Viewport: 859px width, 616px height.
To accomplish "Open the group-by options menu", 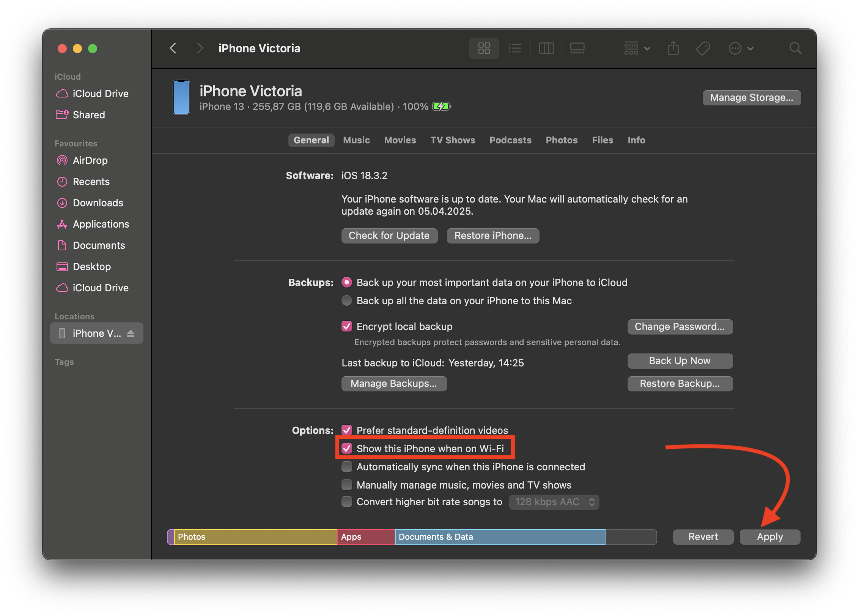I will (637, 48).
